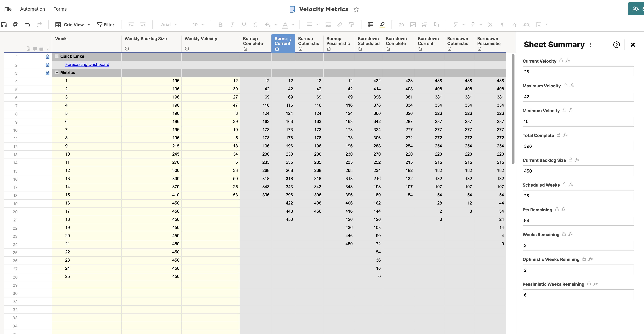The image size is (644, 334).
Task: Click the Sheet Summary help icon
Action: pyautogui.click(x=616, y=45)
